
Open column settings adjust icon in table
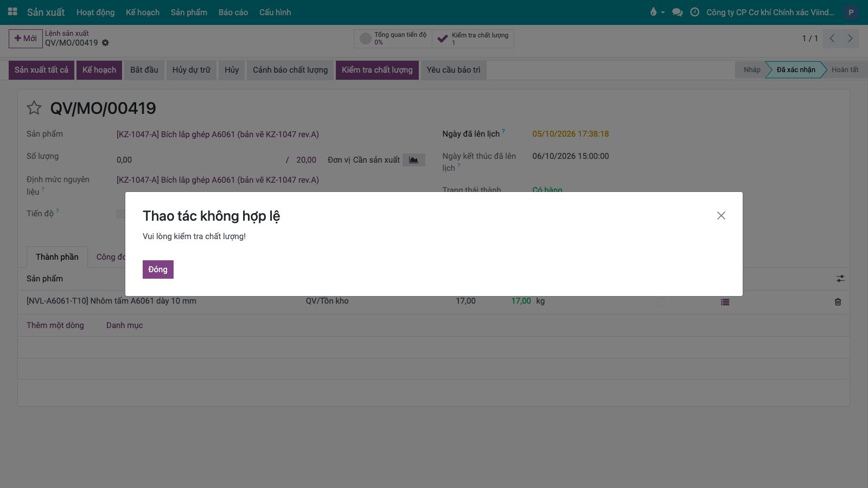(x=840, y=279)
